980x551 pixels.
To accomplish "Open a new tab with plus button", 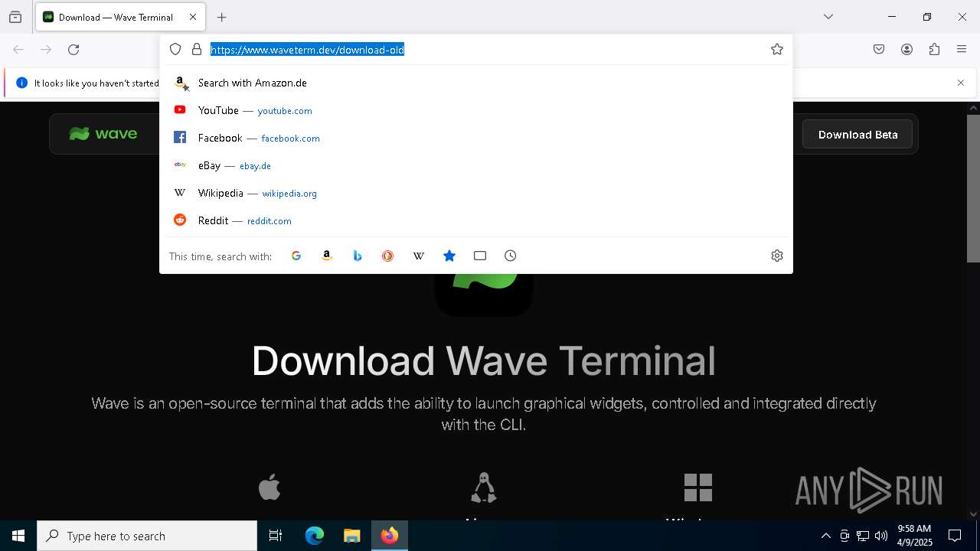I will pyautogui.click(x=222, y=17).
